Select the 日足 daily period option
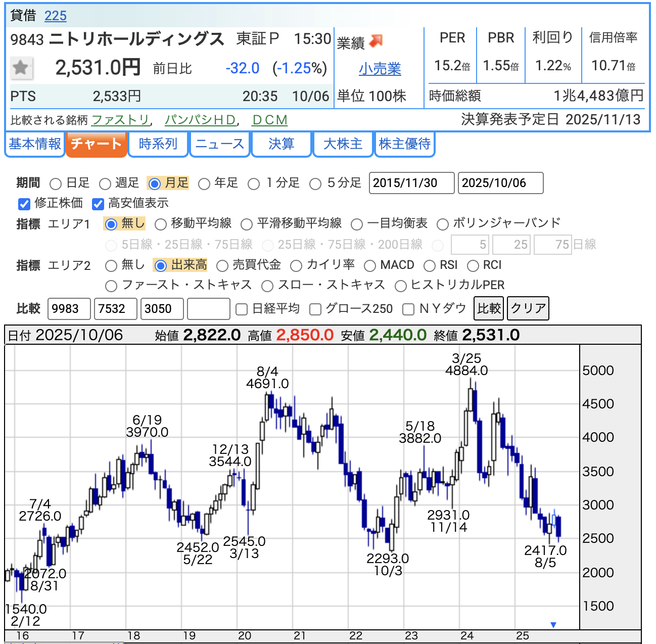656x644 pixels. (56, 183)
